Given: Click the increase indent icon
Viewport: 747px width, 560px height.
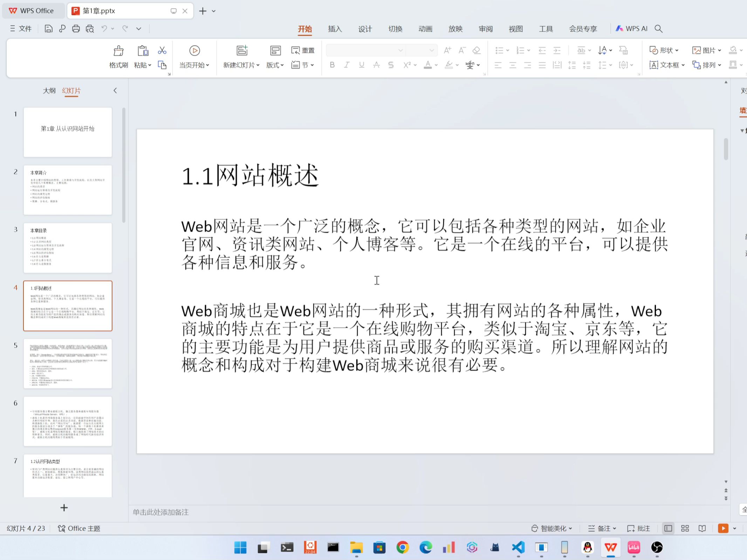Looking at the screenshot, I should click(x=557, y=50).
